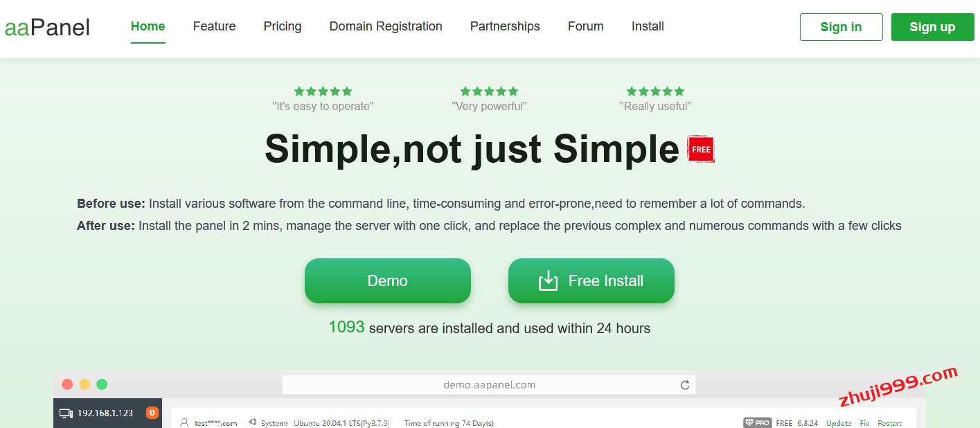The height and width of the screenshot is (428, 980).
Task: Click the "Very powerful" quote
Action: (489, 107)
